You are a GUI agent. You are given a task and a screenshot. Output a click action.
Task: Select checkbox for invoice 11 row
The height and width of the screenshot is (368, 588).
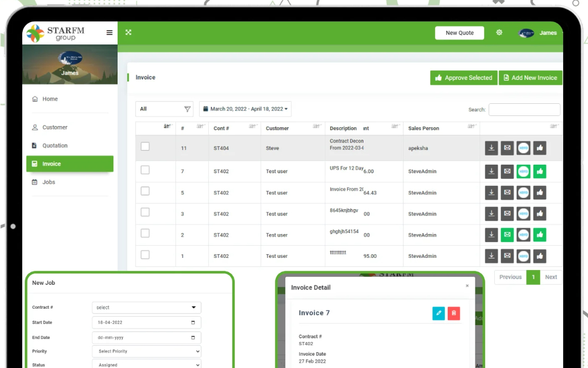click(145, 147)
